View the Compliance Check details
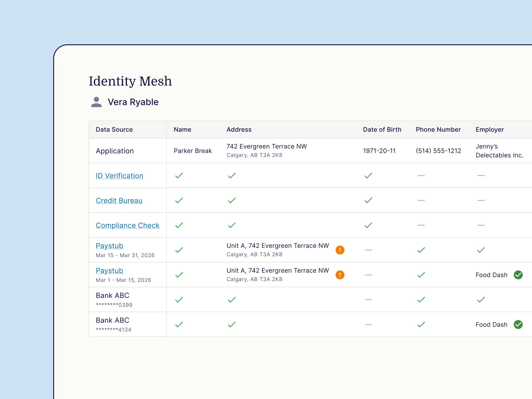The width and height of the screenshot is (532, 399). (x=127, y=225)
